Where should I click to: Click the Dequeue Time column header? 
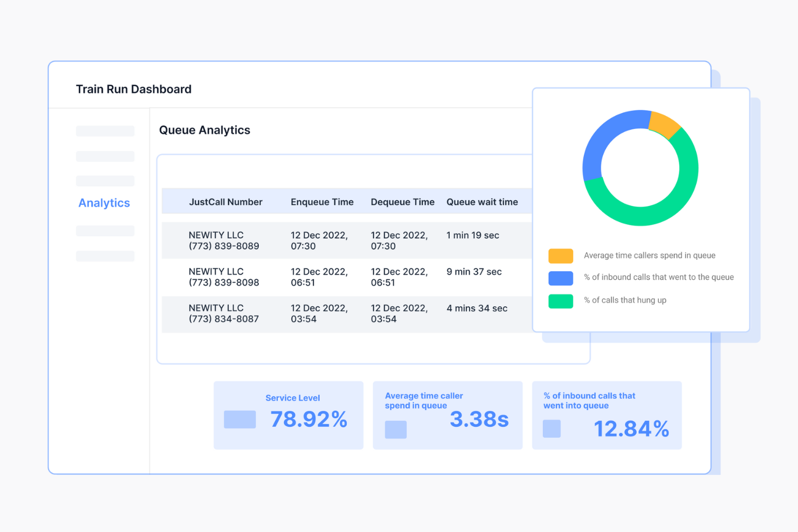coord(402,202)
